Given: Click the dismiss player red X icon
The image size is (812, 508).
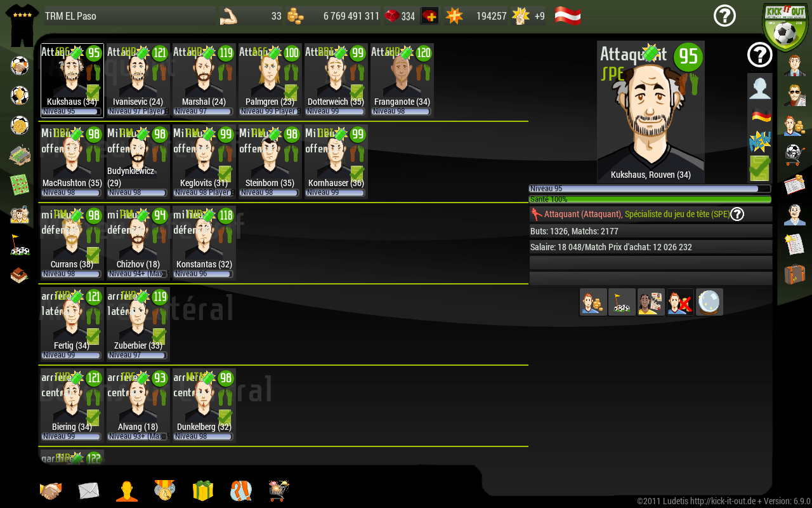Looking at the screenshot, I should (x=680, y=302).
